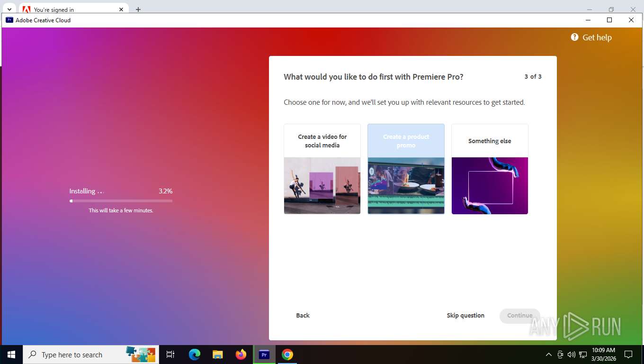Screen dimensions: 644x364
Task: Click the Adobe Creative Cloud title bar icon
Action: [x=9, y=20]
